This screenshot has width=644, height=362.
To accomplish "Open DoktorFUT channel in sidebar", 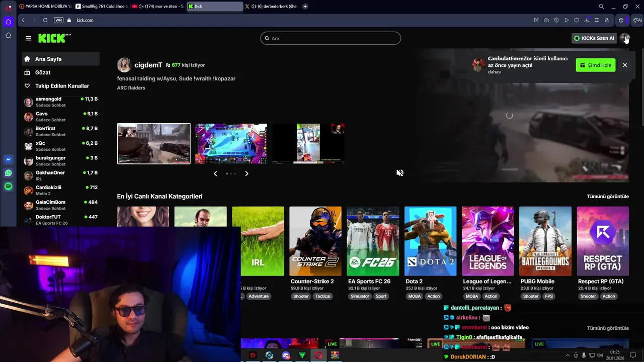I will click(60, 220).
